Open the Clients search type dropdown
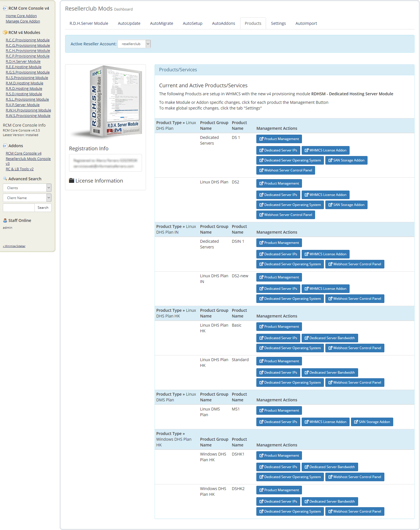 pyautogui.click(x=27, y=188)
